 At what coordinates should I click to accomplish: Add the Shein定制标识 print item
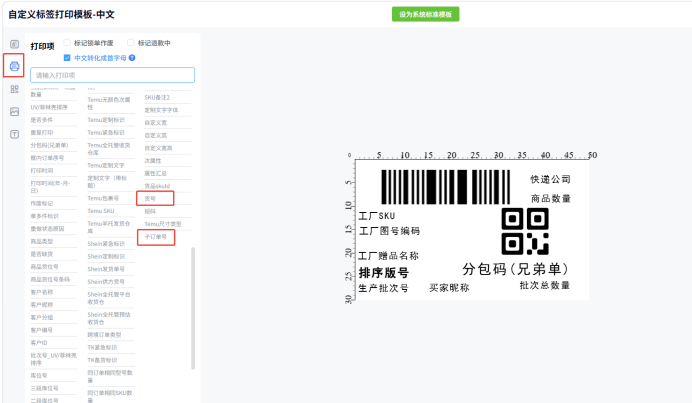coord(106,256)
